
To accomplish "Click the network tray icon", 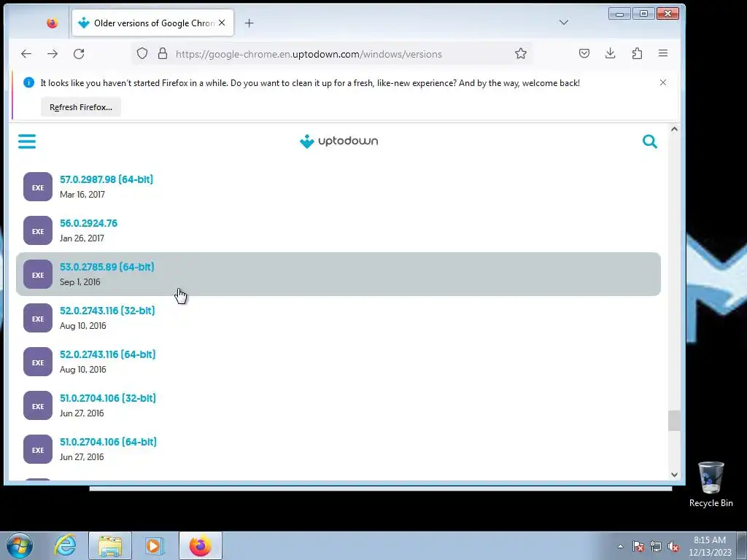I will 656,546.
